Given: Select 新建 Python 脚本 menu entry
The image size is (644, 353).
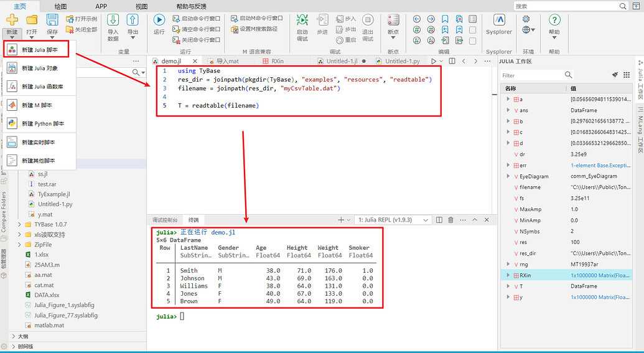Looking at the screenshot, I should [x=39, y=124].
